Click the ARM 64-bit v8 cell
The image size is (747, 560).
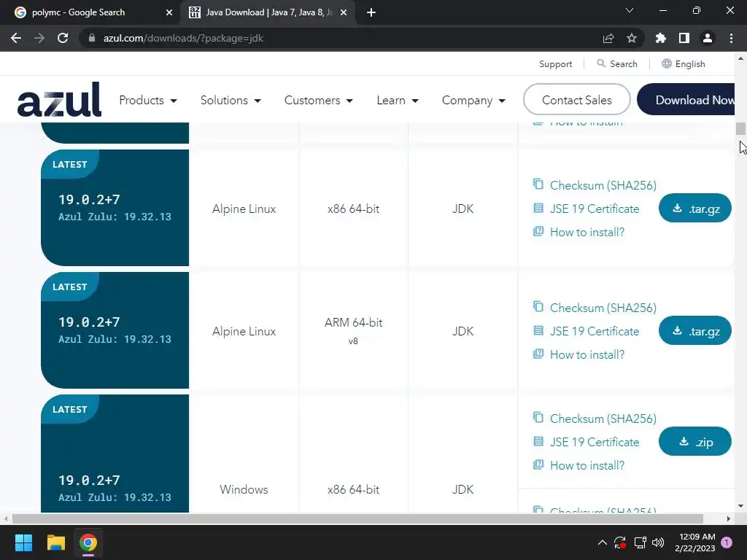click(x=353, y=330)
